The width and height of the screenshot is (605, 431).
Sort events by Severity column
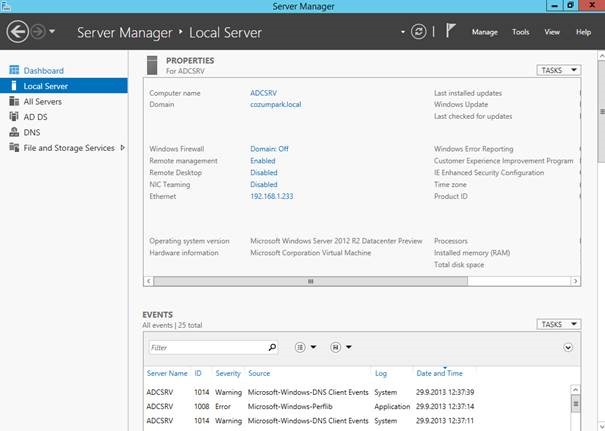click(228, 373)
